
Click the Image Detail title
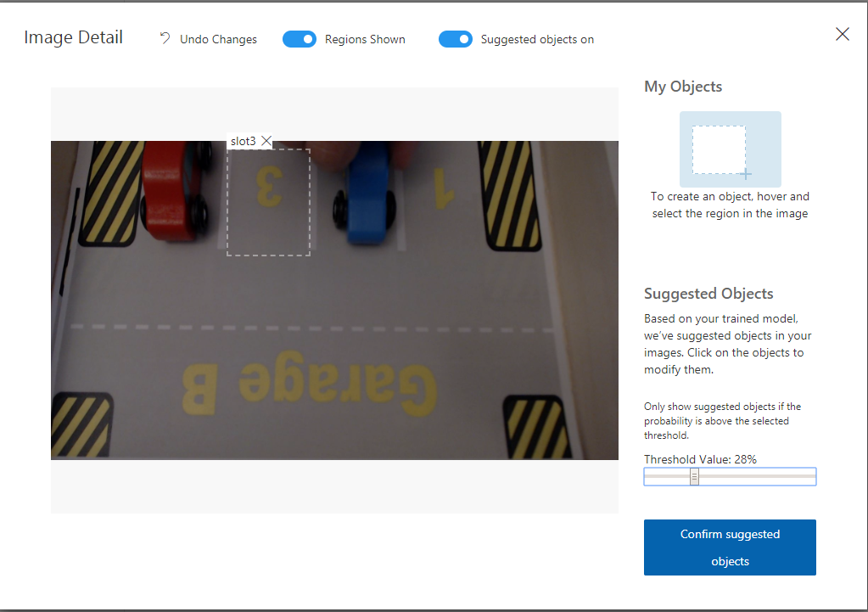73,37
